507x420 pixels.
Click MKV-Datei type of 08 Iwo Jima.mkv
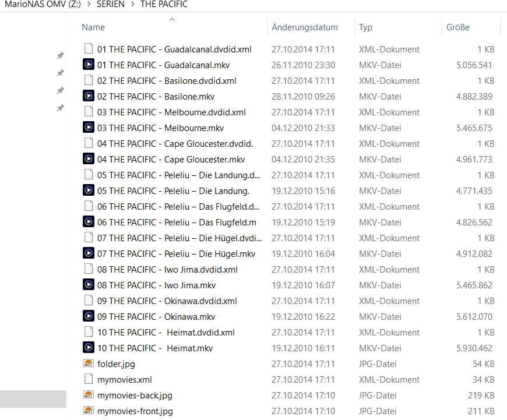[x=380, y=285]
